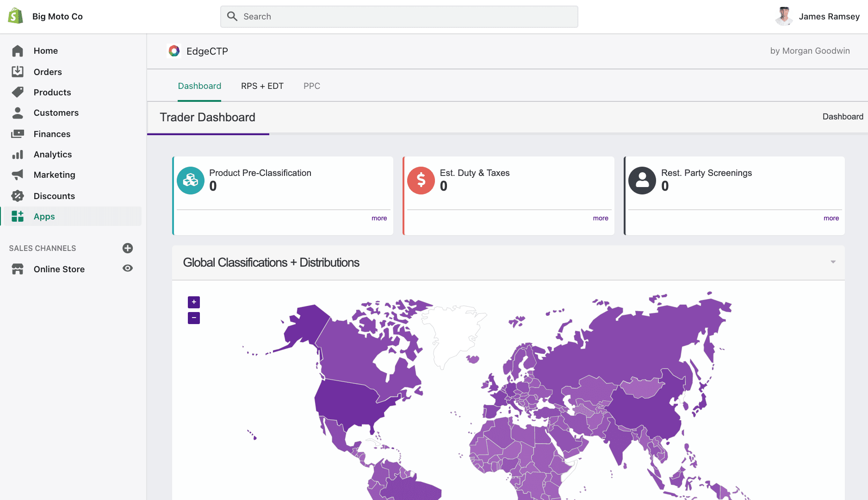The height and width of the screenshot is (500, 868).
Task: Open Online Store sales channel
Action: point(59,269)
